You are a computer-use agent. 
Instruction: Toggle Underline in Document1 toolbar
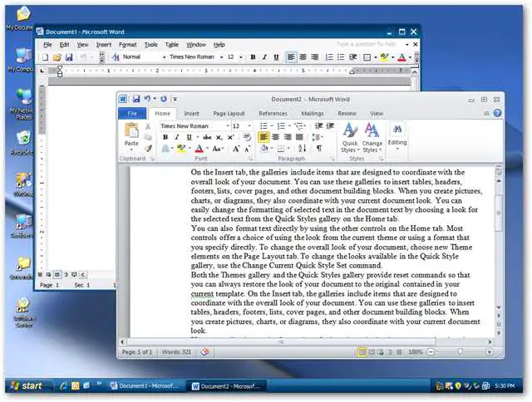pos(276,57)
